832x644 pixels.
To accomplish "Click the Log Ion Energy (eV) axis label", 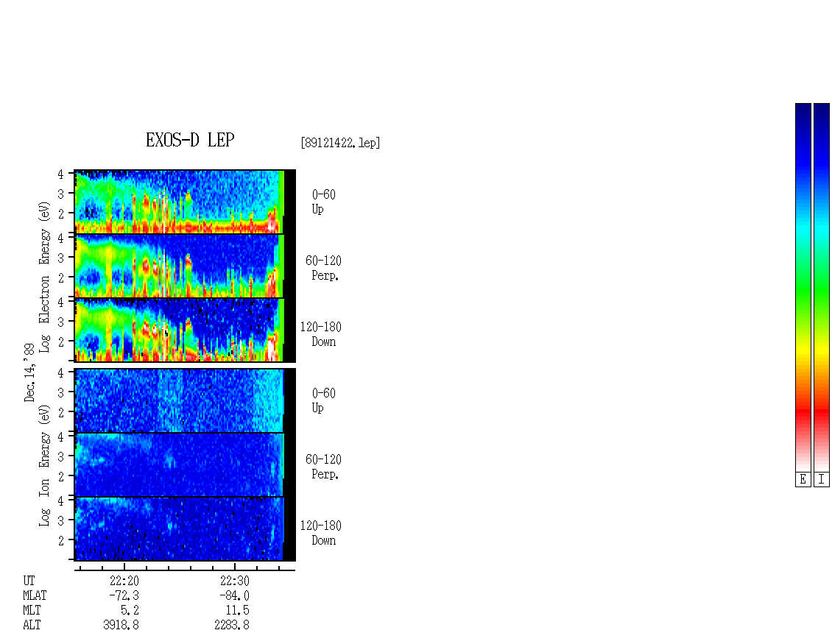I will coord(44,465).
